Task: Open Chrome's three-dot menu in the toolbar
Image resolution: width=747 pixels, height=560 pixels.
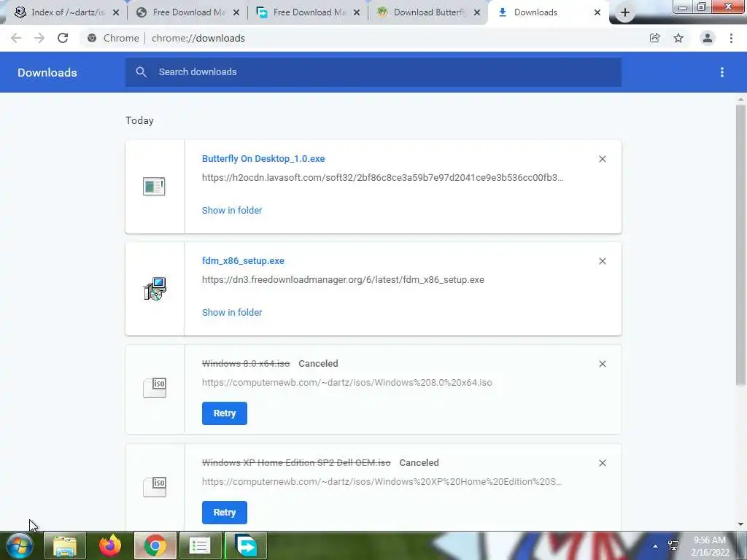Action: click(x=731, y=38)
